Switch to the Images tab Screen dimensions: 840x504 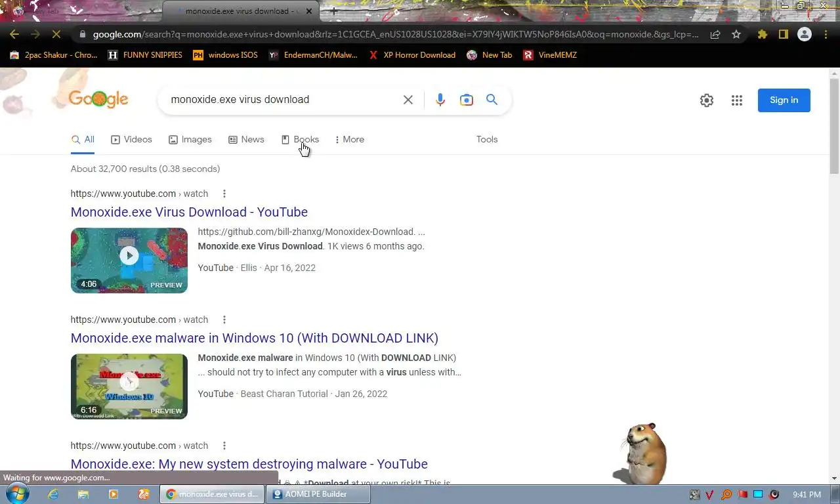pyautogui.click(x=190, y=139)
